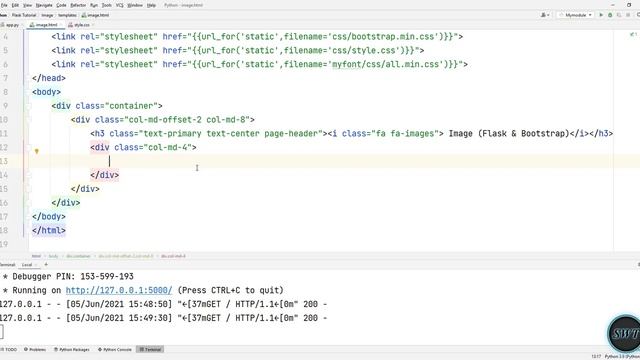Click Image folder in navigation breadcrumb

coord(47,15)
